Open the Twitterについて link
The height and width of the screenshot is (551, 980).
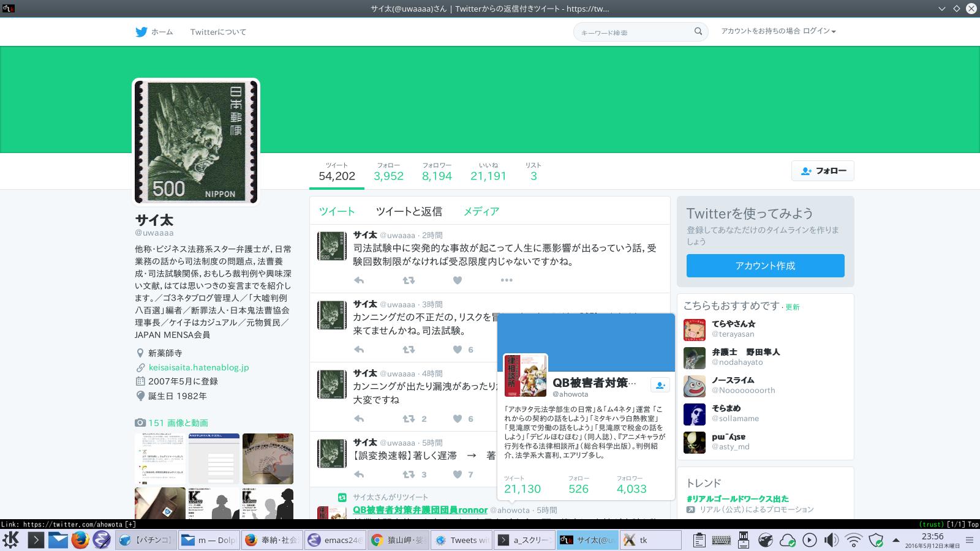click(218, 32)
